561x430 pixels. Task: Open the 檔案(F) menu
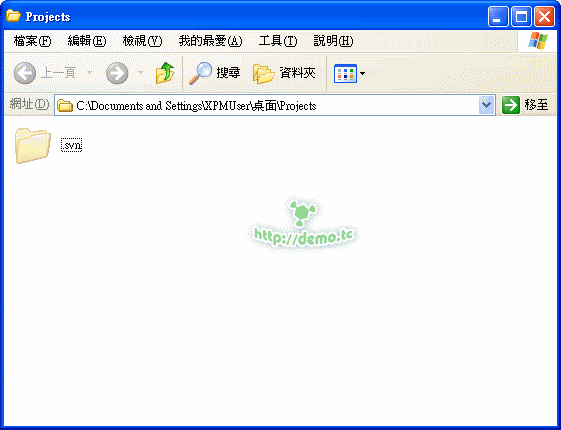tap(32, 41)
